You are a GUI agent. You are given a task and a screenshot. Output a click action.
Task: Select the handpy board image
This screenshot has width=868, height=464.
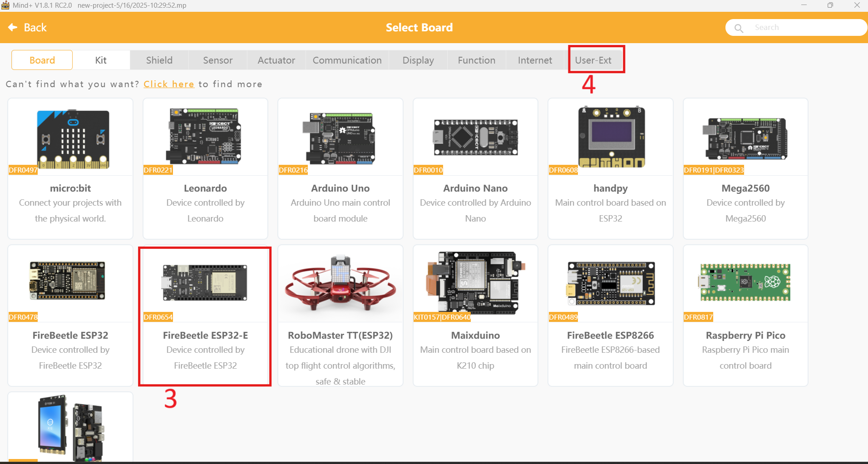[612, 137]
